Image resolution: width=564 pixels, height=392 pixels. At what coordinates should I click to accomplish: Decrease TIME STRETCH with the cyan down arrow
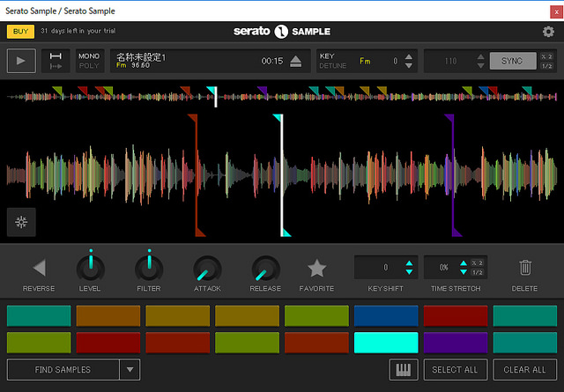click(x=464, y=272)
